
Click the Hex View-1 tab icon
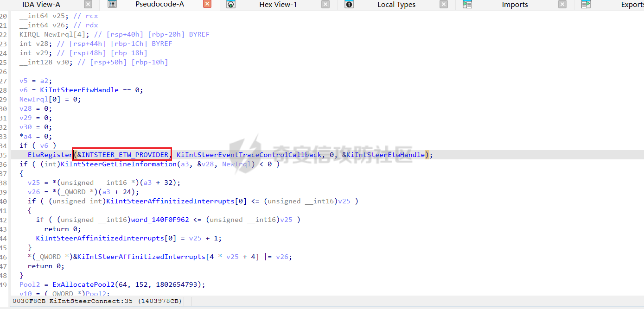pyautogui.click(x=231, y=5)
